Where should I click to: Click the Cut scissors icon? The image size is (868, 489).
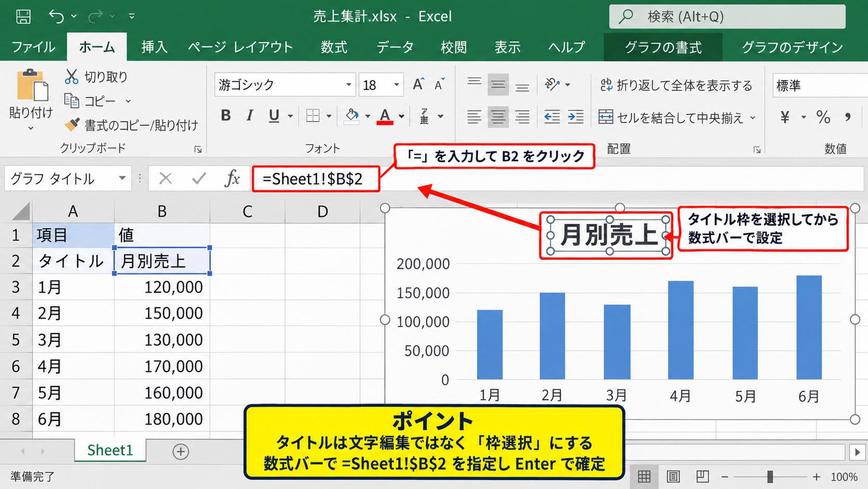[72, 76]
